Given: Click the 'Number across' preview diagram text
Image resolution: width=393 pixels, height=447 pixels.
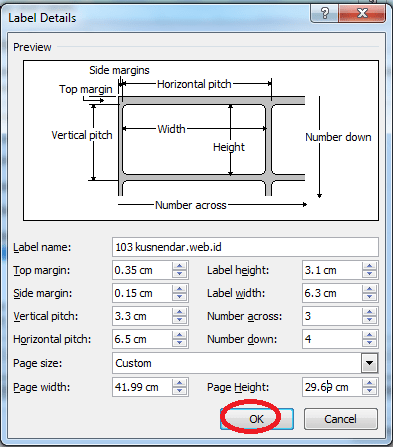Looking at the screenshot, I should pyautogui.click(x=191, y=205).
